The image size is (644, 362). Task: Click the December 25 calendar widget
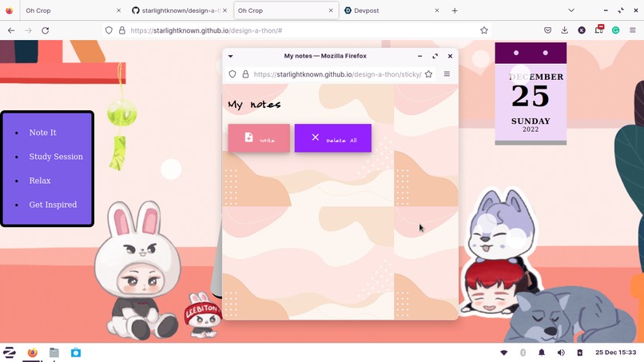coord(531,93)
